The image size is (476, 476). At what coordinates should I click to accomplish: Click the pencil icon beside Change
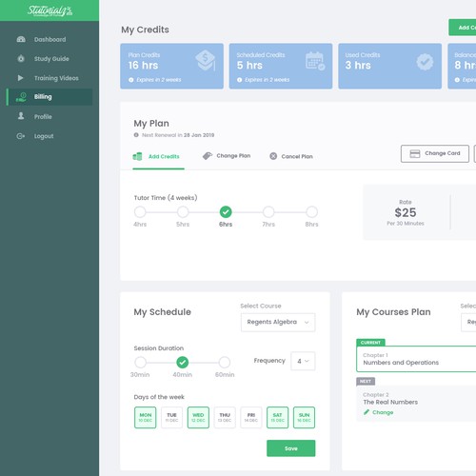[367, 412]
